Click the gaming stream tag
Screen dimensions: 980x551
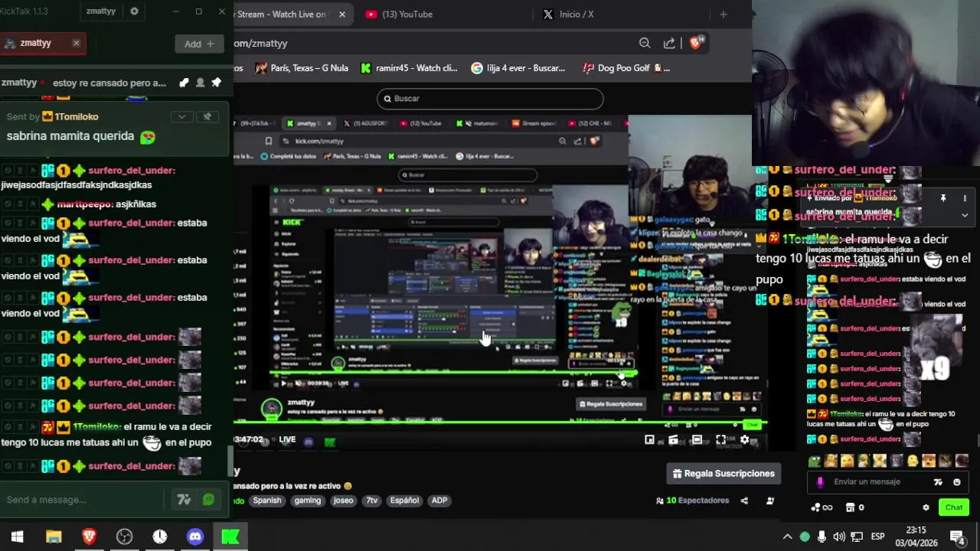[308, 500]
